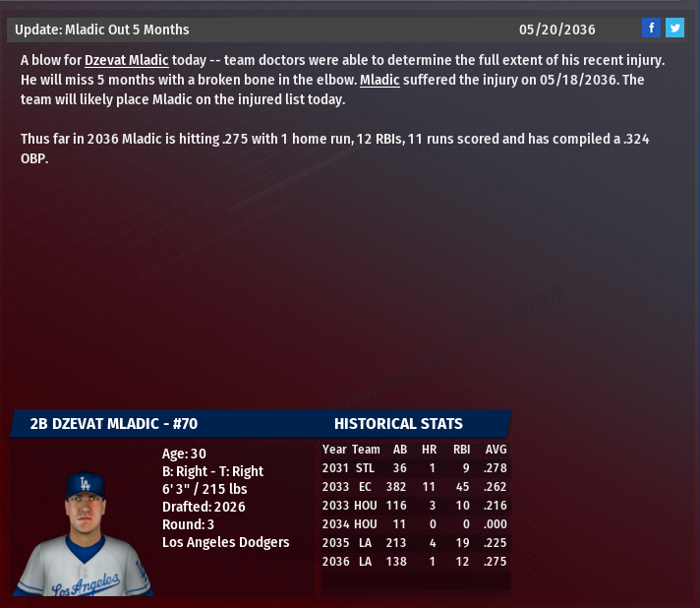This screenshot has width=700, height=608.
Task: Share the news on Twitter
Action: click(674, 28)
